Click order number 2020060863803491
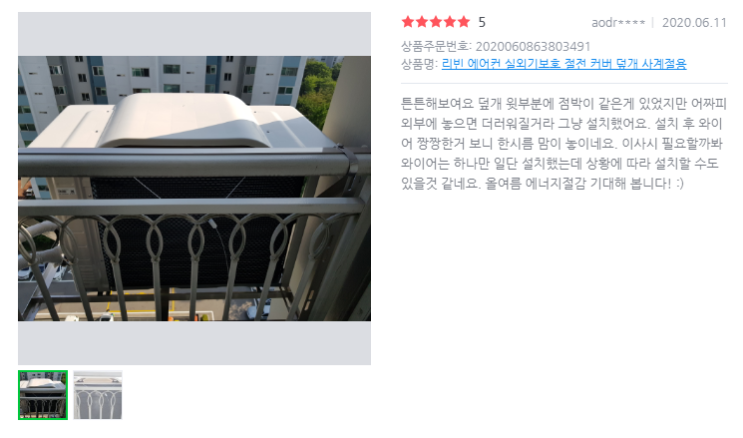 pyautogui.click(x=533, y=46)
